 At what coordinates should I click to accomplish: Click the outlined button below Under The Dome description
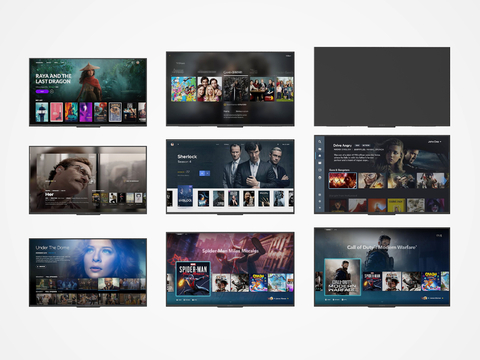tap(41, 267)
